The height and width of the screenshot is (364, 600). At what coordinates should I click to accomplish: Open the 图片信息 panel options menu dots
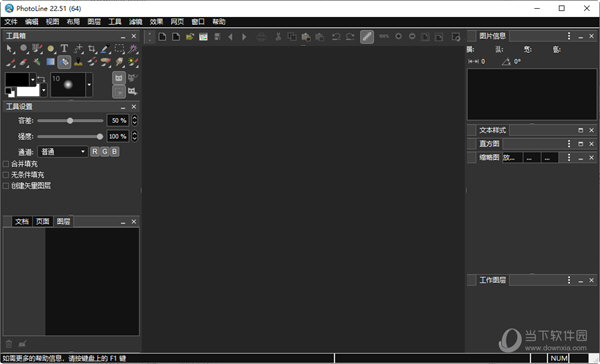point(569,36)
